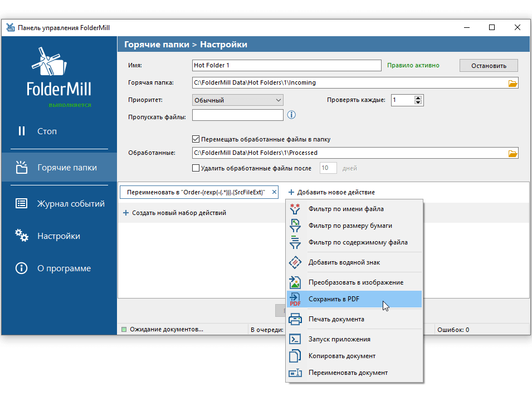Click the FolderMill title bar app icon

tap(11, 27)
